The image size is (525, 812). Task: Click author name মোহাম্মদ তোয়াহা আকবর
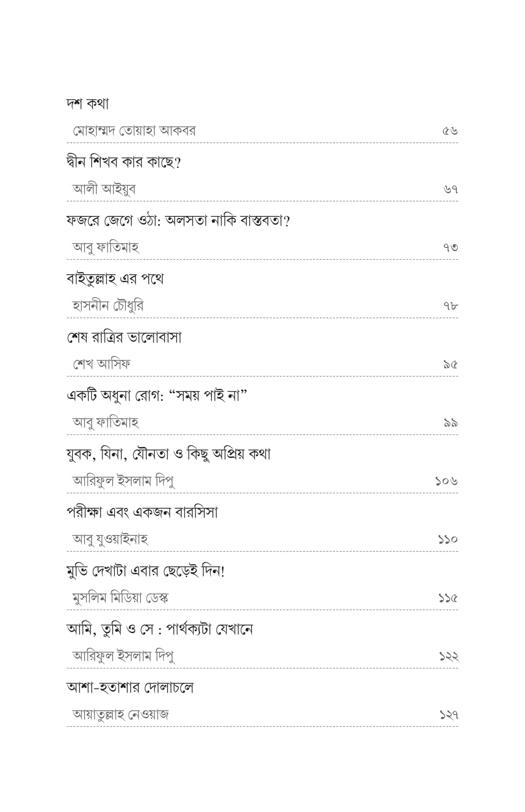[x=134, y=130]
